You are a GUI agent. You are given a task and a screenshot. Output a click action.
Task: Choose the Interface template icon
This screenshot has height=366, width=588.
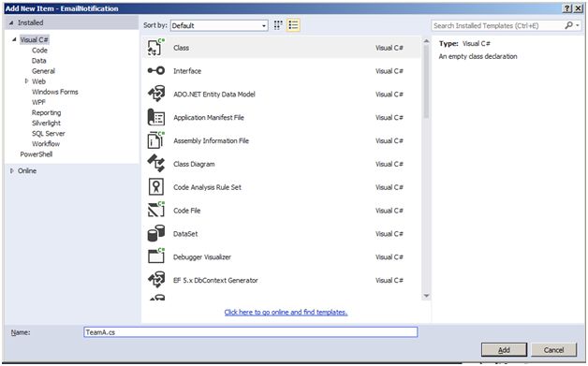156,70
